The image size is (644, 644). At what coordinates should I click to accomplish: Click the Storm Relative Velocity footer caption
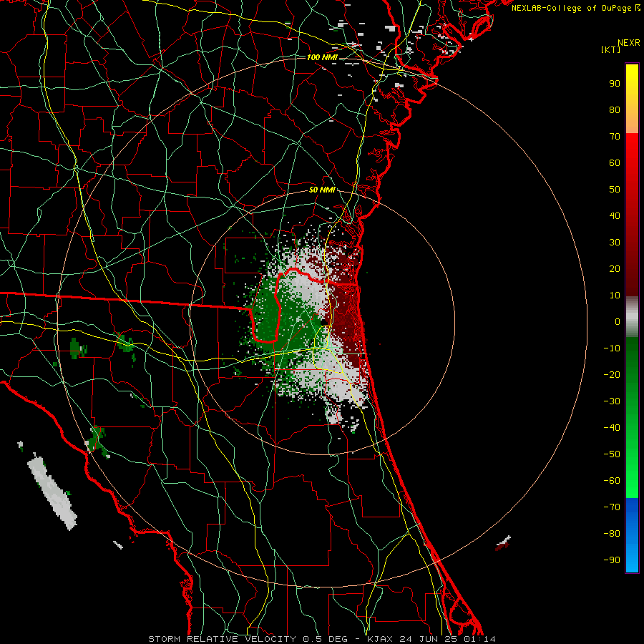click(321, 639)
